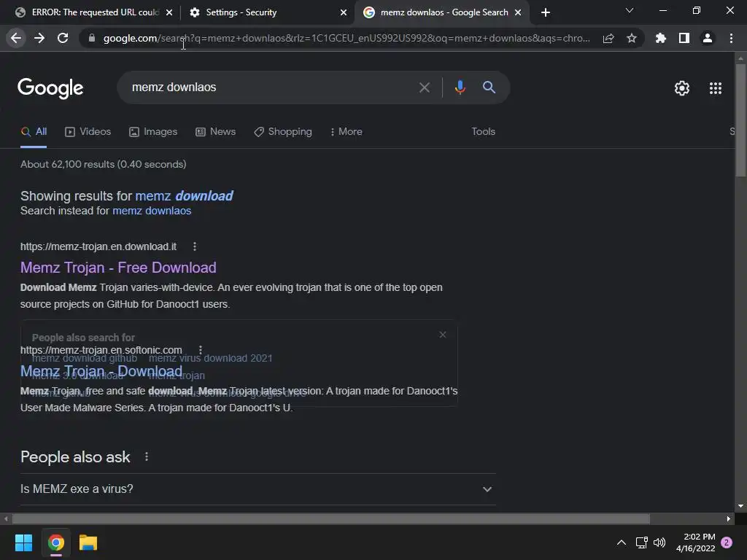Select the All results tab

coord(34,132)
